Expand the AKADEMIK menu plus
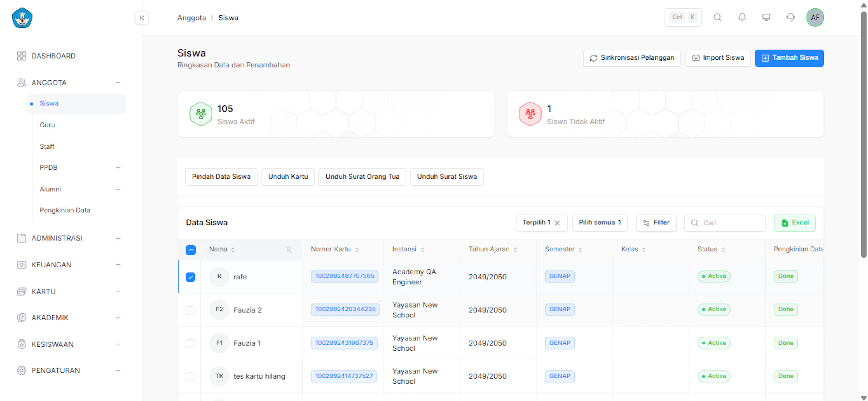 coord(118,318)
